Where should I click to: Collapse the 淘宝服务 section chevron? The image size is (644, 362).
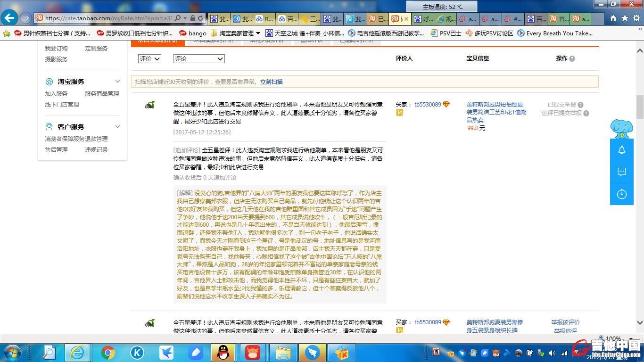click(x=117, y=82)
